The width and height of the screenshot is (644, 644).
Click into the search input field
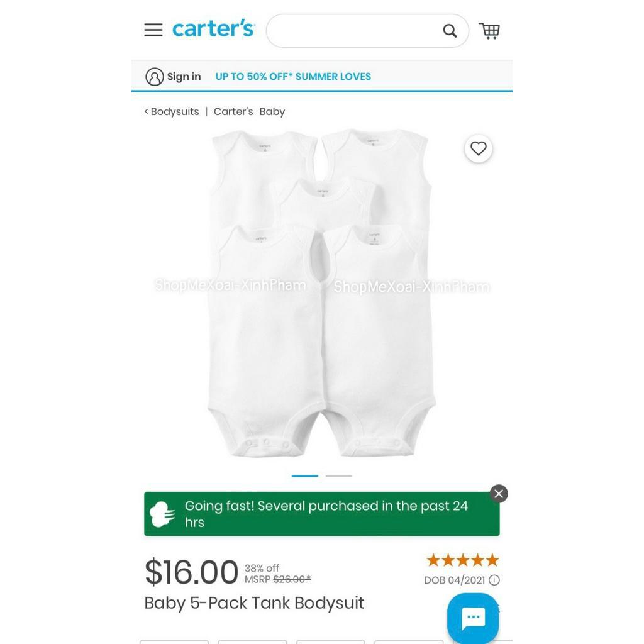pos(353,31)
